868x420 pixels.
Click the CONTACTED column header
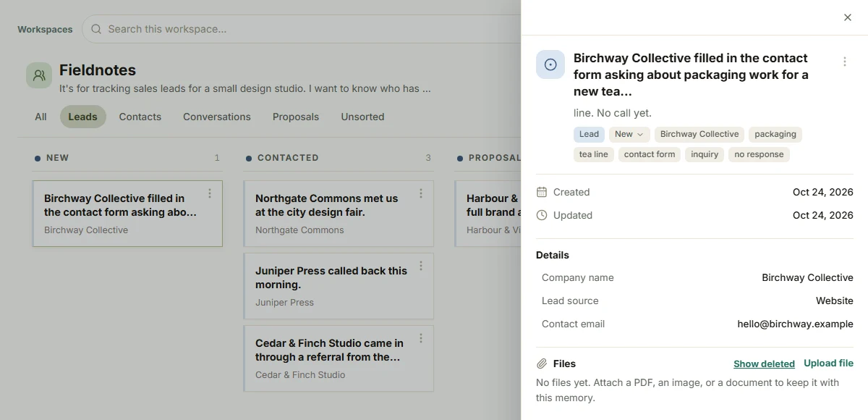[x=288, y=158]
